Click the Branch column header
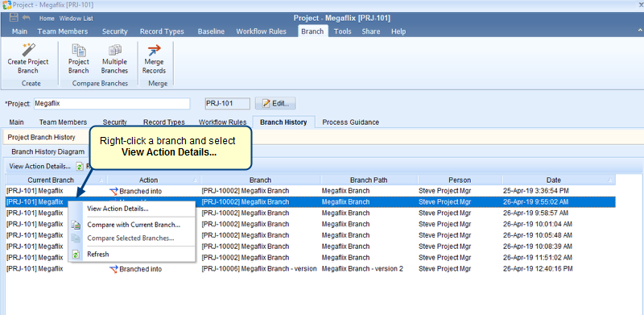644x315 pixels. 260,180
